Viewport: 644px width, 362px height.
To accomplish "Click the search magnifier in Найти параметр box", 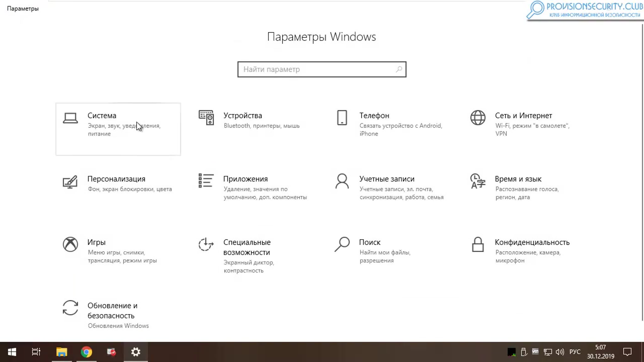I will click(x=399, y=69).
